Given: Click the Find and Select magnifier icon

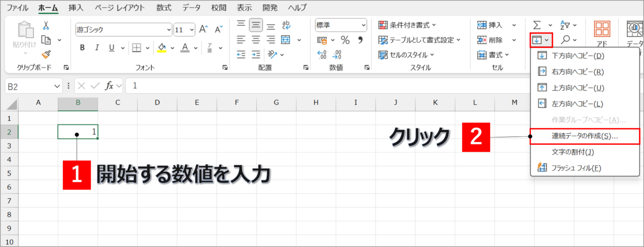Looking at the screenshot, I should tap(566, 39).
